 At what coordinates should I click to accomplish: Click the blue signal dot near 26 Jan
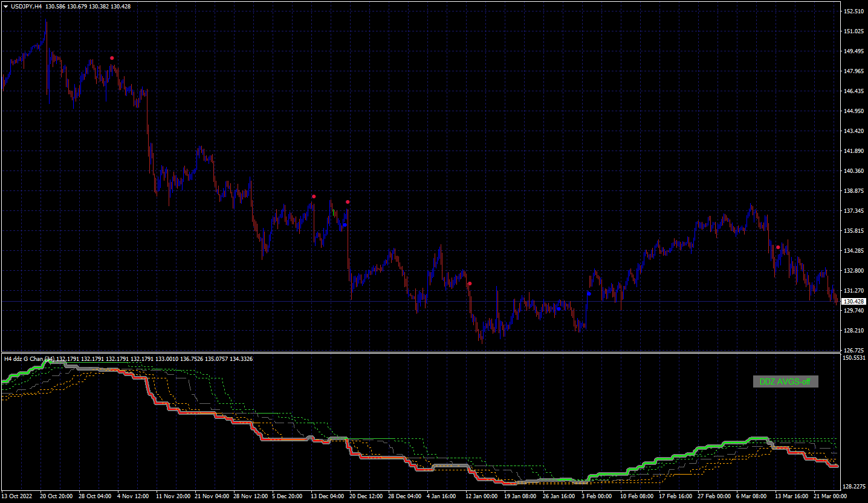[559, 309]
